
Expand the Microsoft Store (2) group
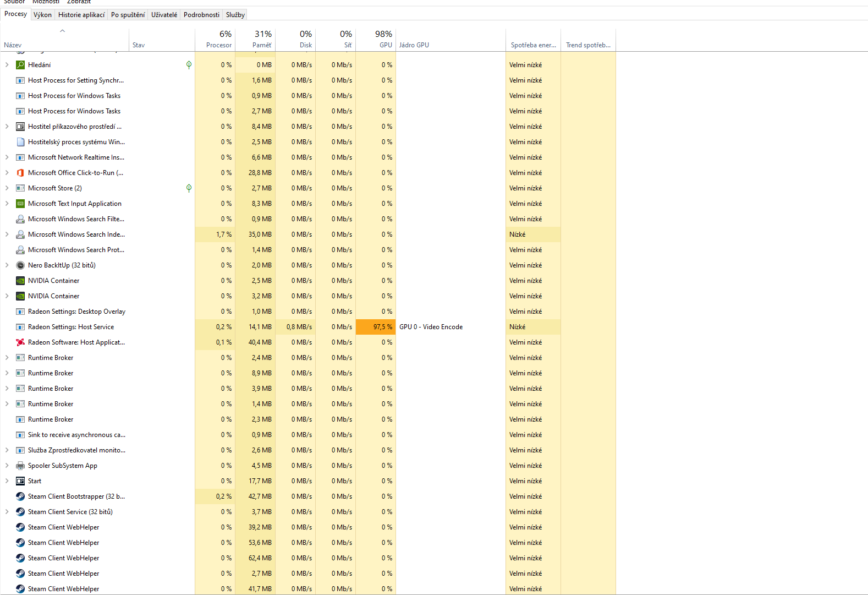tap(7, 188)
